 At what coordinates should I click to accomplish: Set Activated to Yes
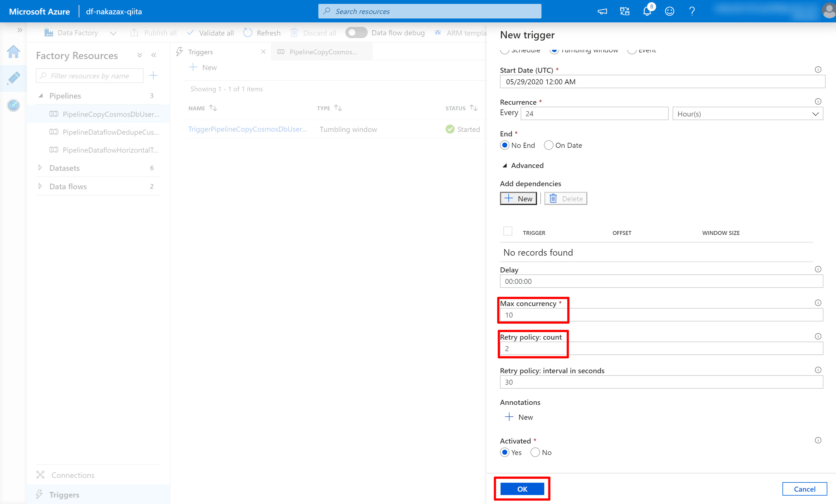pos(504,452)
